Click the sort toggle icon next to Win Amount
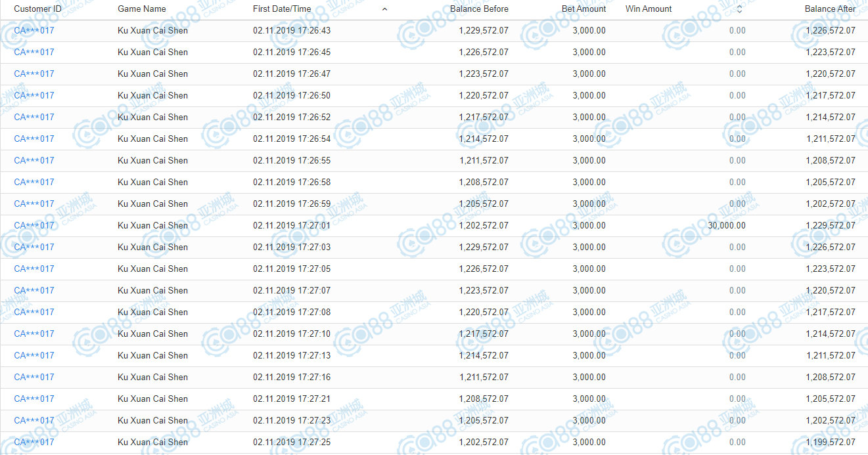Screen dimensions: 868x455 (739, 9)
